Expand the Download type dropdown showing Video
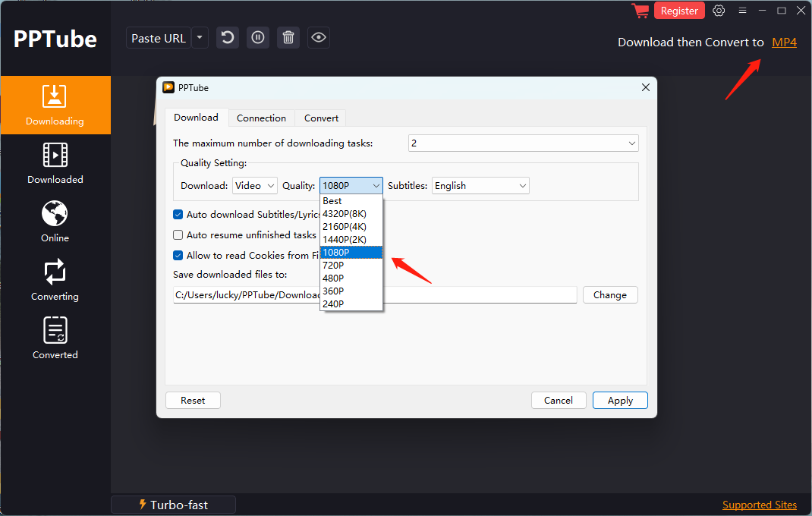812x516 pixels. click(254, 185)
